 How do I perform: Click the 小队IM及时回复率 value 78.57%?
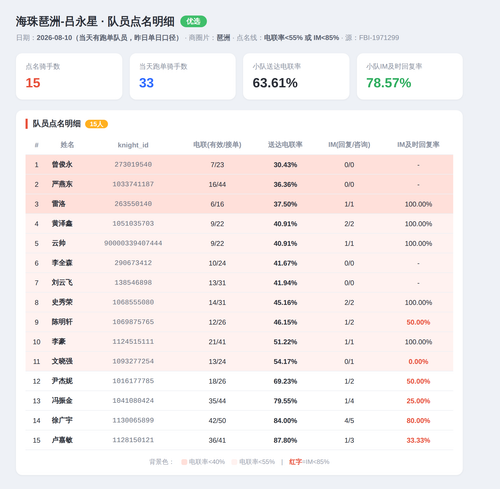tap(389, 83)
